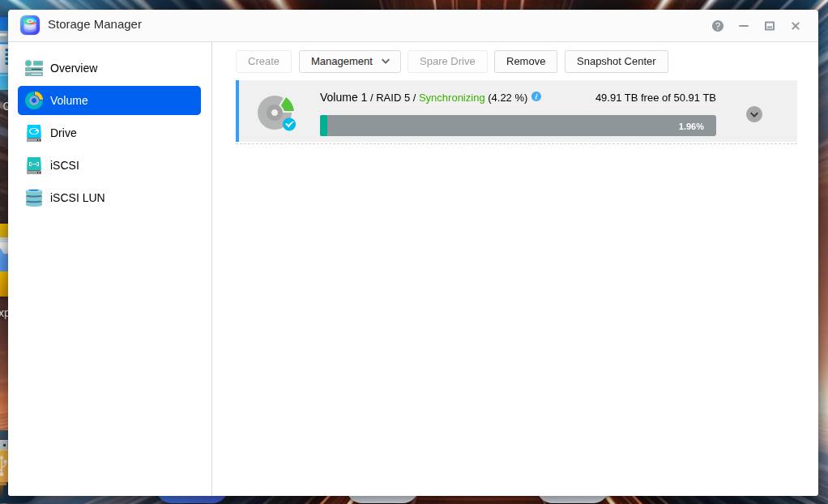Click the Storage Manager app icon
828x504 pixels.
(x=30, y=25)
